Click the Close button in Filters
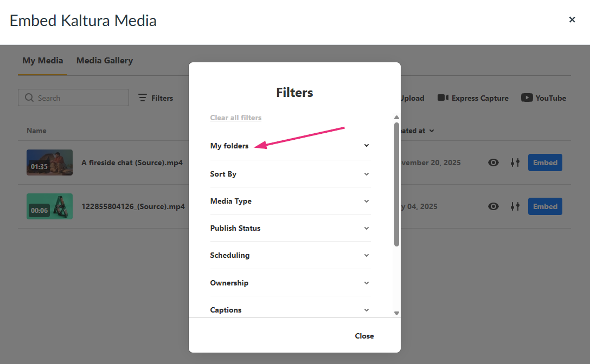Viewport: 590px width, 364px height. coord(364,336)
